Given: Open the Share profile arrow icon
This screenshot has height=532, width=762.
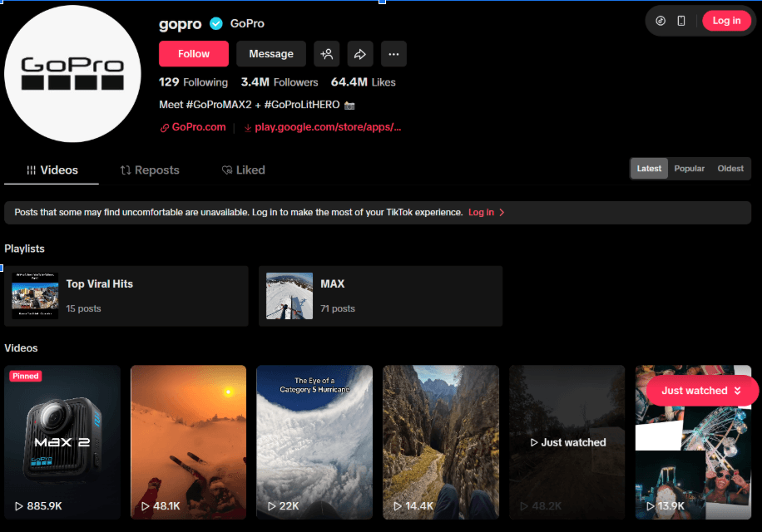Looking at the screenshot, I should coord(359,53).
